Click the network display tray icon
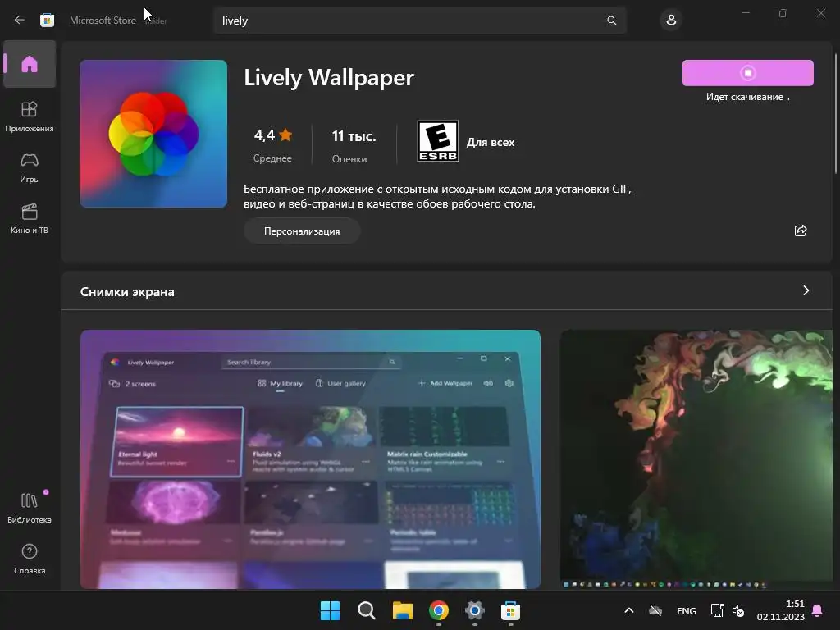Image resolution: width=840 pixels, height=630 pixels. (717, 610)
